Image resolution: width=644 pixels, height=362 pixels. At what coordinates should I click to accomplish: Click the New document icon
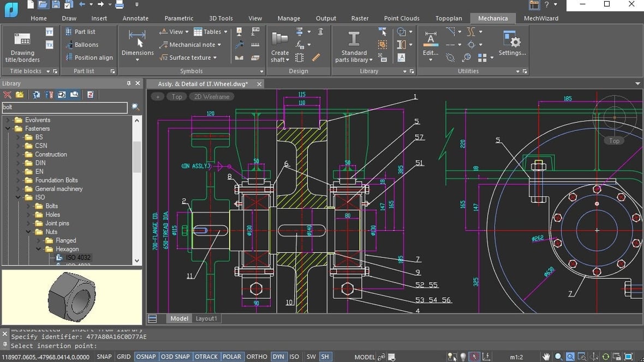click(x=31, y=4)
